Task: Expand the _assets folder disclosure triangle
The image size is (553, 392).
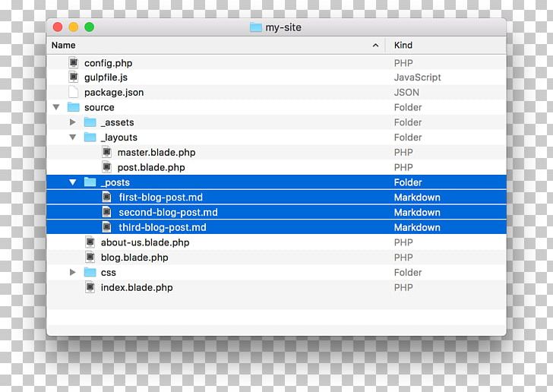Action: click(73, 122)
